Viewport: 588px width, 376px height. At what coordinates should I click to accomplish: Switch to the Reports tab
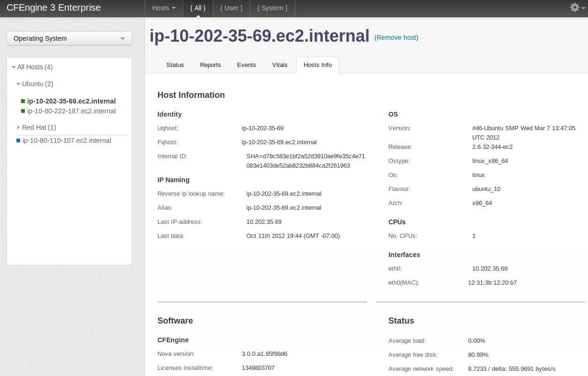tap(210, 65)
